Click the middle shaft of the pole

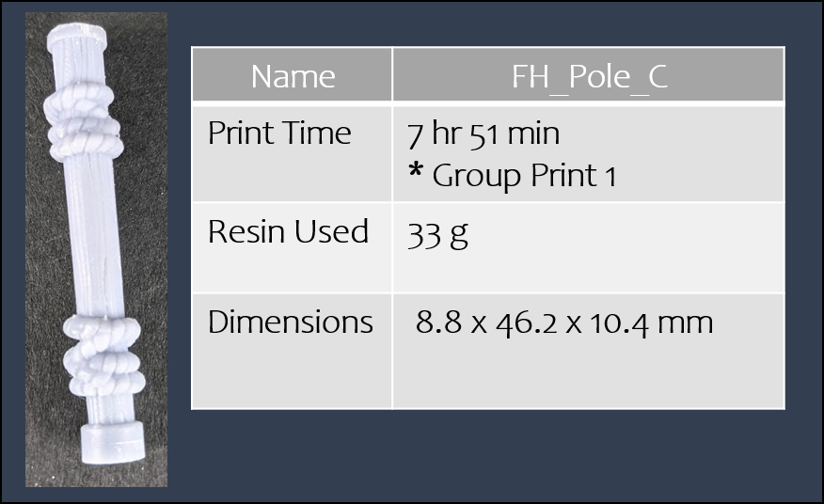coord(96,237)
